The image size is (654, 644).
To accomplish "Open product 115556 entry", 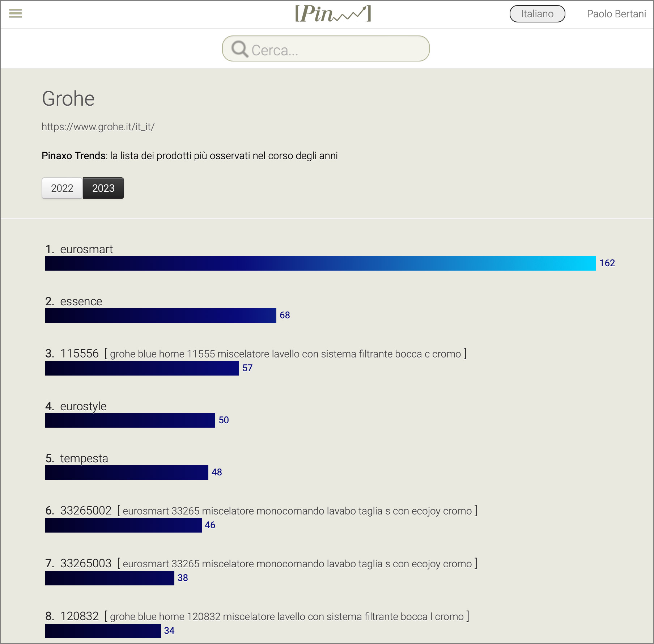I will pos(79,353).
